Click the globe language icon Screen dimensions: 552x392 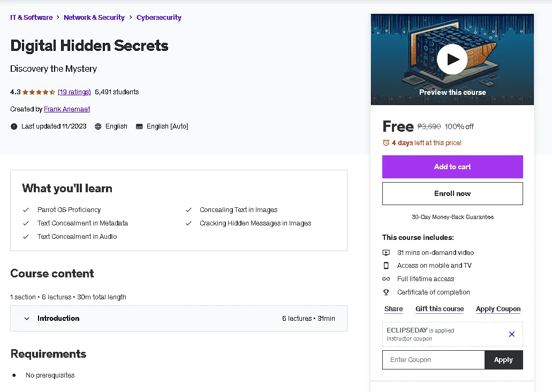pos(98,126)
